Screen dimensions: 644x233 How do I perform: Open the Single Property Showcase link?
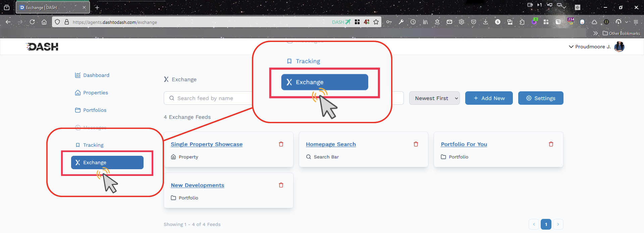coord(207,144)
